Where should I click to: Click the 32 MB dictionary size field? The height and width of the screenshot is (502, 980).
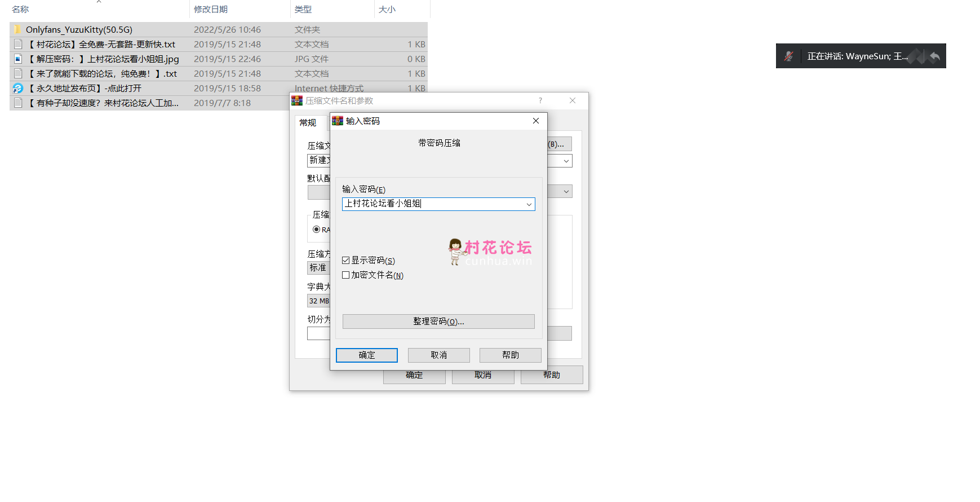coord(318,301)
